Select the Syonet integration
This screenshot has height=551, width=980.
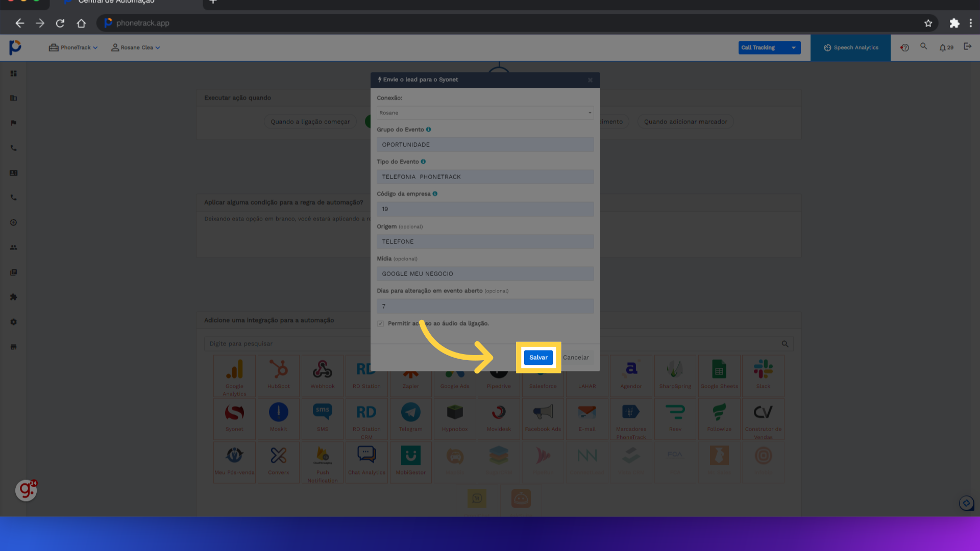tap(234, 419)
